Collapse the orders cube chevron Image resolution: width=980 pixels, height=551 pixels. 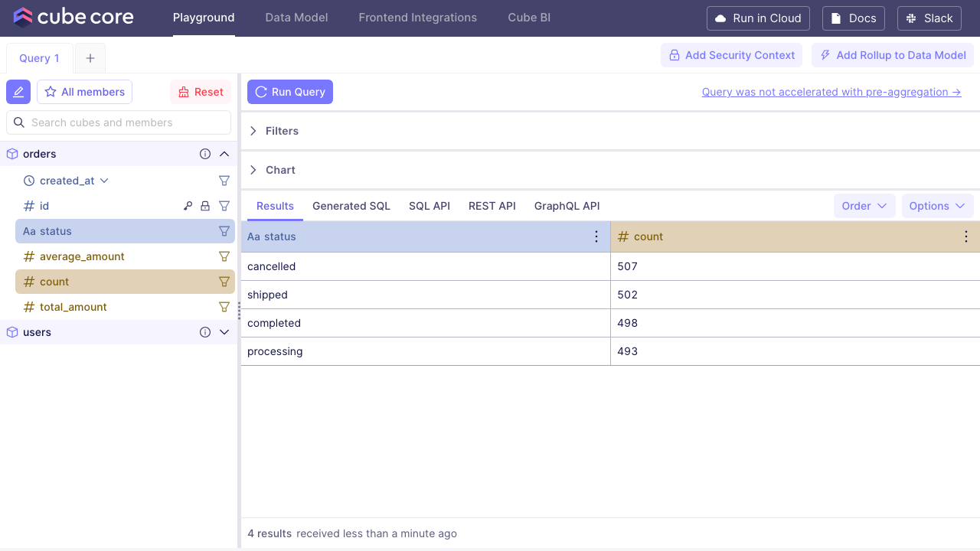224,154
